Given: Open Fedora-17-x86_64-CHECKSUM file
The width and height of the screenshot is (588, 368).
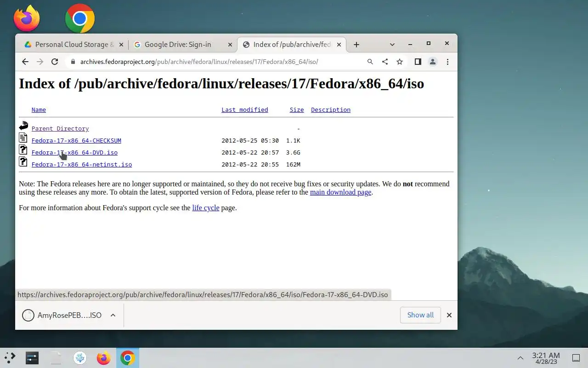Looking at the screenshot, I should coord(76,141).
